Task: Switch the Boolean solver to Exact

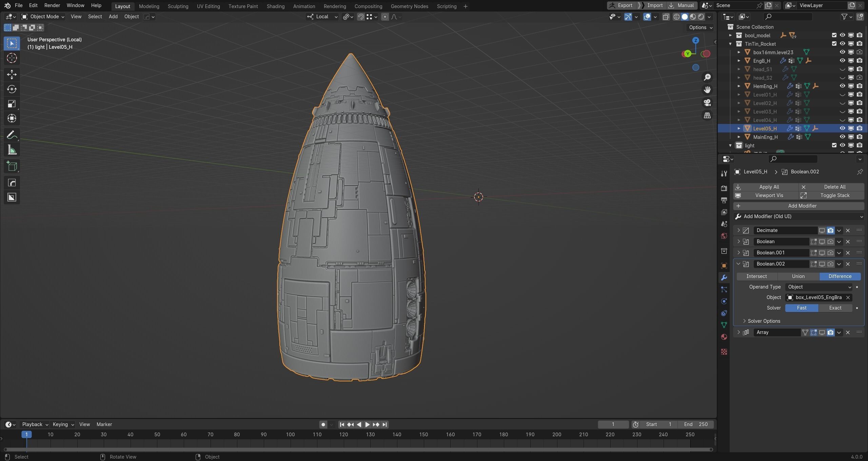Action: coord(835,308)
